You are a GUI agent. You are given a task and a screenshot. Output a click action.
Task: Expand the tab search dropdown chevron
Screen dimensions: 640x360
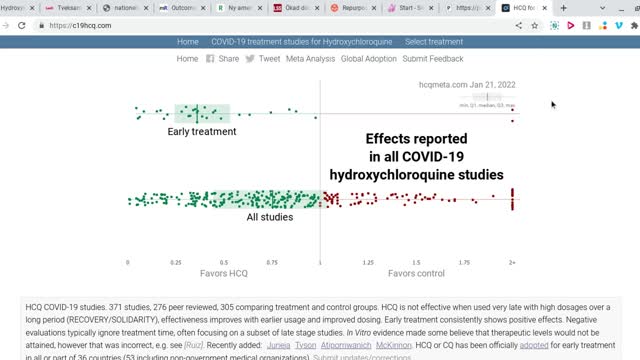(602, 8)
